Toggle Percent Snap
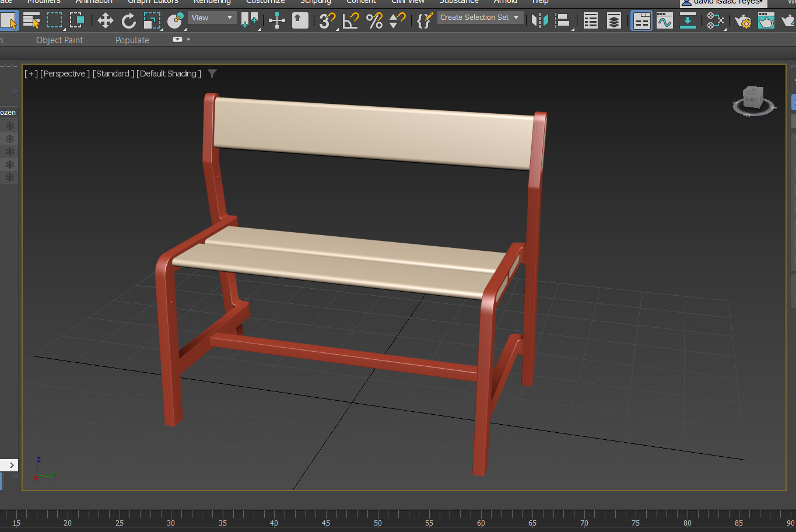The image size is (796, 532). coord(374,20)
